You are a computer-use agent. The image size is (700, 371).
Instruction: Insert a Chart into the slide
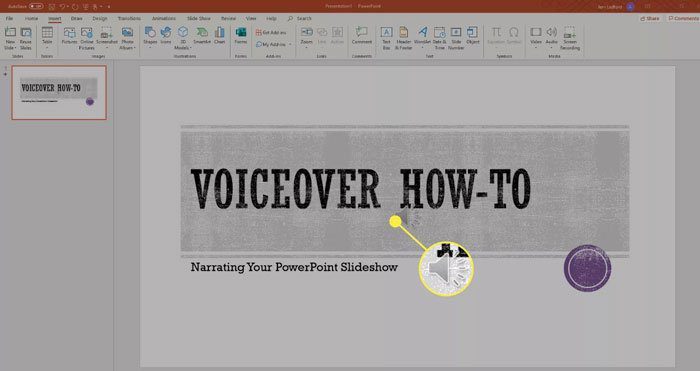[x=219, y=35]
